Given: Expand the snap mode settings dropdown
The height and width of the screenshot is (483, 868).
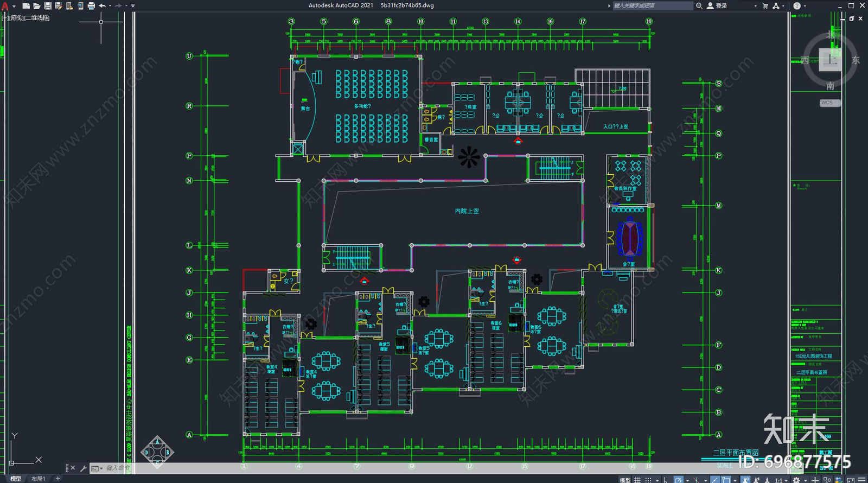Looking at the screenshot, I should click(x=657, y=479).
